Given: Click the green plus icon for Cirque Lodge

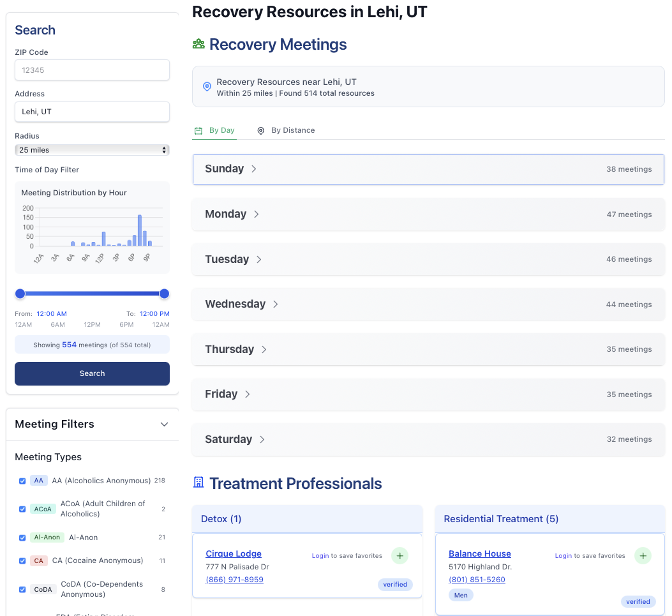Looking at the screenshot, I should pyautogui.click(x=399, y=556).
